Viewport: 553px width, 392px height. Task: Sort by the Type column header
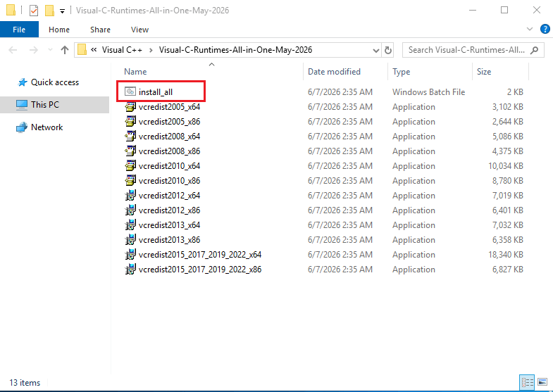tap(402, 72)
